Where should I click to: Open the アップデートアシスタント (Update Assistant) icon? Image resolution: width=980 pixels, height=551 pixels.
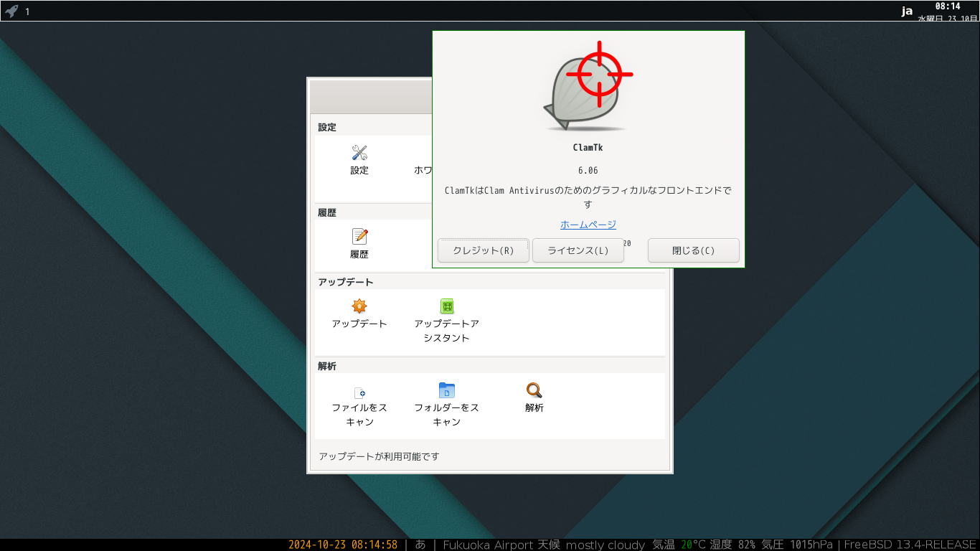tap(447, 306)
